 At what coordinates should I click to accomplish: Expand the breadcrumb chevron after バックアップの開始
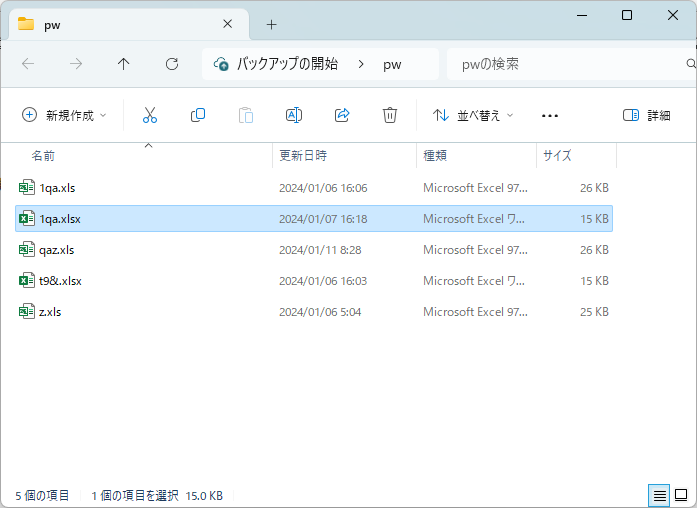click(360, 64)
